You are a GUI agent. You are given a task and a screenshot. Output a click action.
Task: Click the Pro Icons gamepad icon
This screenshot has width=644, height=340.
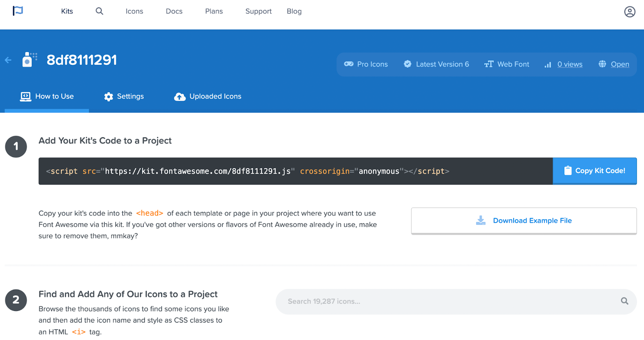pyautogui.click(x=349, y=64)
